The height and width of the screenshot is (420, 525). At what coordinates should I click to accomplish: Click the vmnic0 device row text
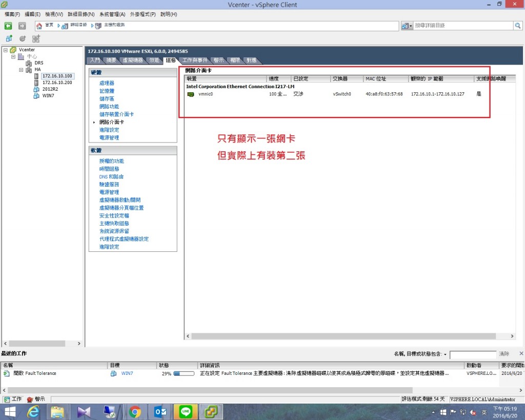click(x=205, y=94)
